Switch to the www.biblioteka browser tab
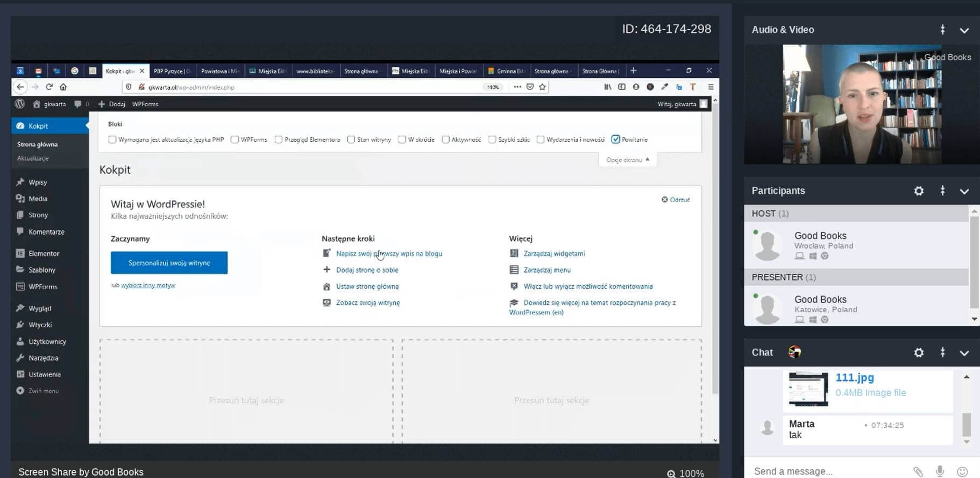Screen dimensions: 980x478 point(315,71)
